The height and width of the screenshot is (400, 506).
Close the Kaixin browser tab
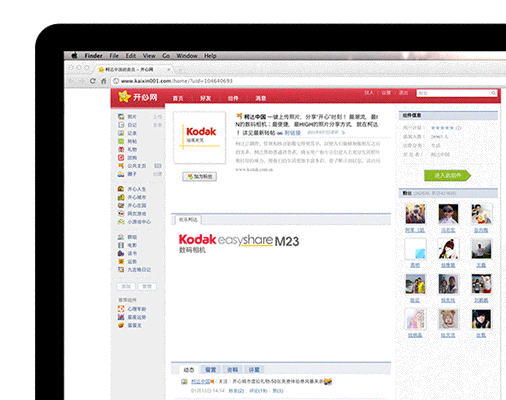click(169, 69)
